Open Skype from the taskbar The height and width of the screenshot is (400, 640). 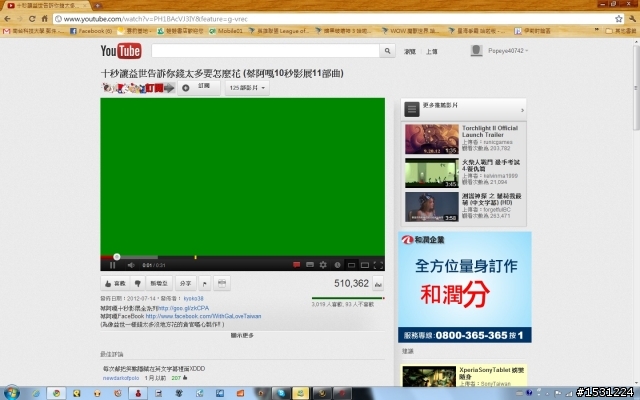(x=281, y=393)
